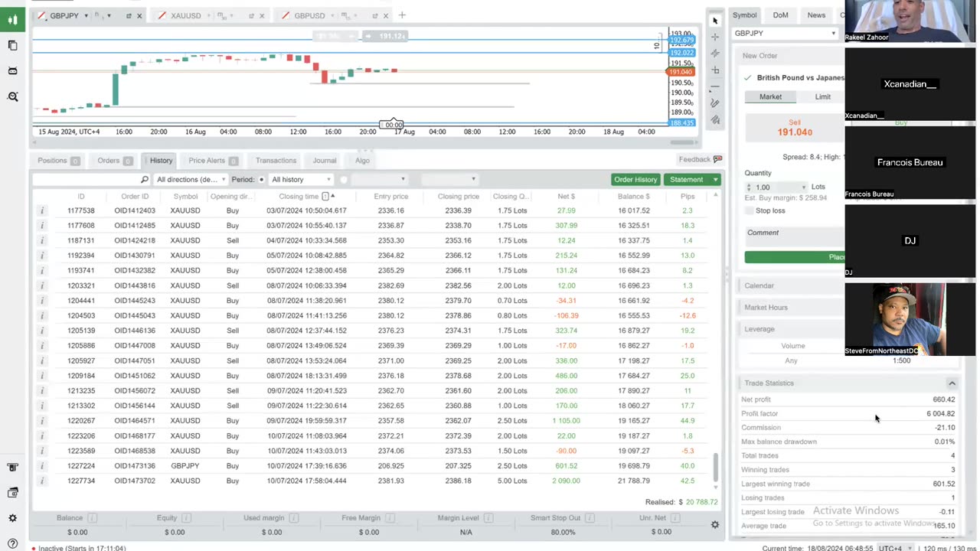This screenshot has width=980, height=551.
Task: Close the XAUUSD chart tab
Action: (262, 15)
